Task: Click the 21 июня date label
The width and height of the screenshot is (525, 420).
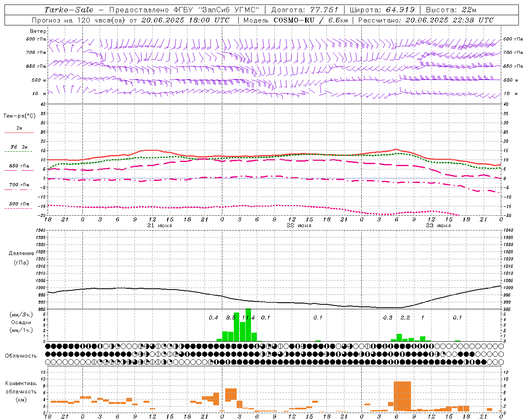Action: [160, 226]
